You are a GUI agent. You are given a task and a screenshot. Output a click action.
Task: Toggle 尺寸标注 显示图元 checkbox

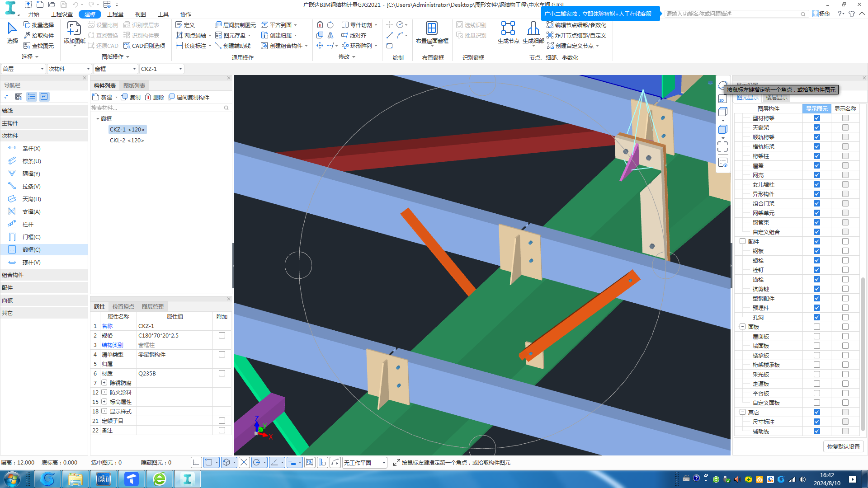[817, 422]
